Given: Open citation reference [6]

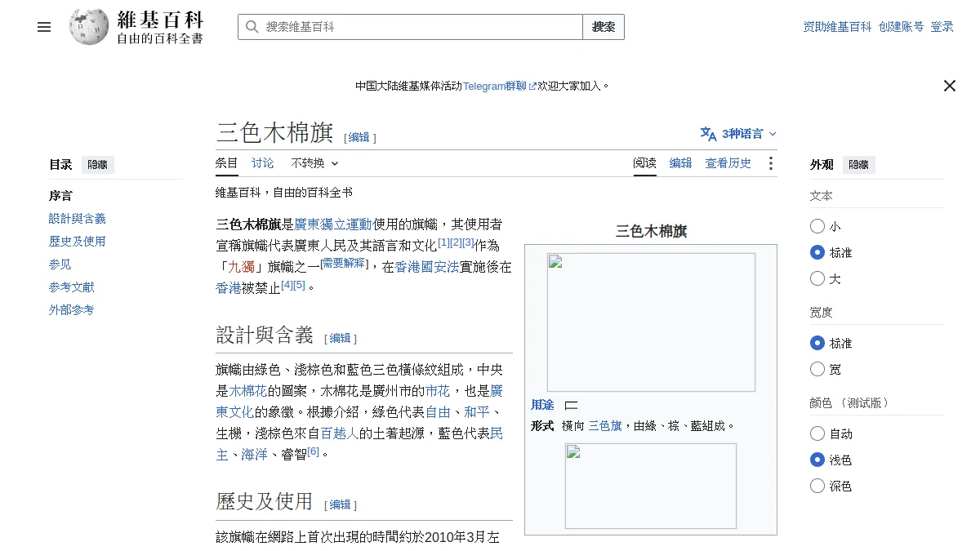Looking at the screenshot, I should click(314, 451).
